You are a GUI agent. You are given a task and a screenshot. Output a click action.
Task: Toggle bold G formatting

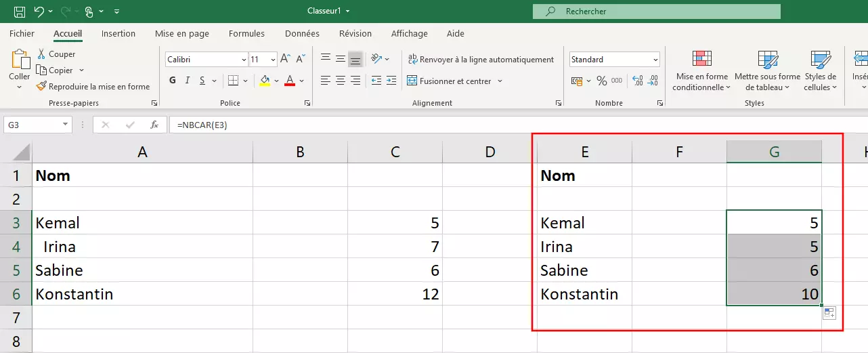[173, 81]
